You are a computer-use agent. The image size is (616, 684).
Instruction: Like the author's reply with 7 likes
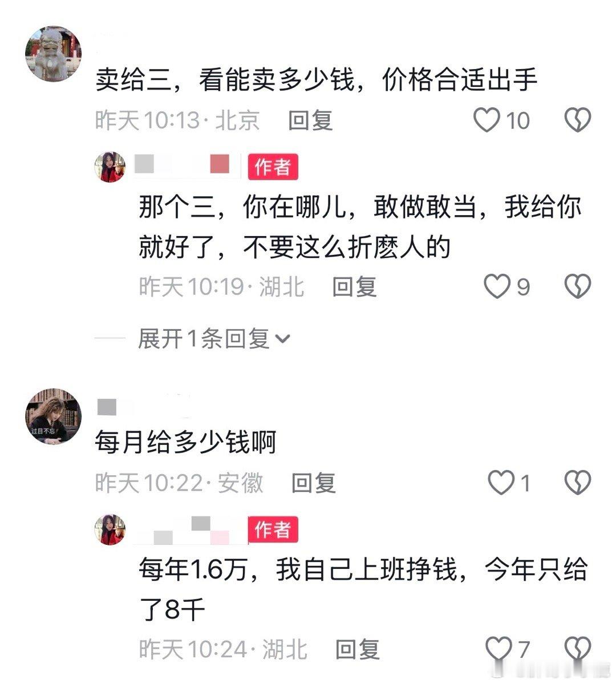pos(499,649)
